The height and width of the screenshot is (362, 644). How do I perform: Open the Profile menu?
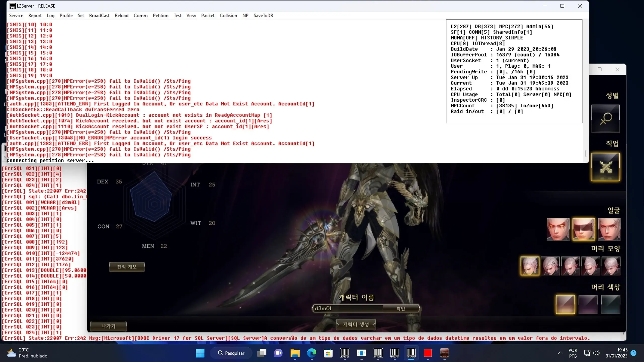tap(66, 16)
